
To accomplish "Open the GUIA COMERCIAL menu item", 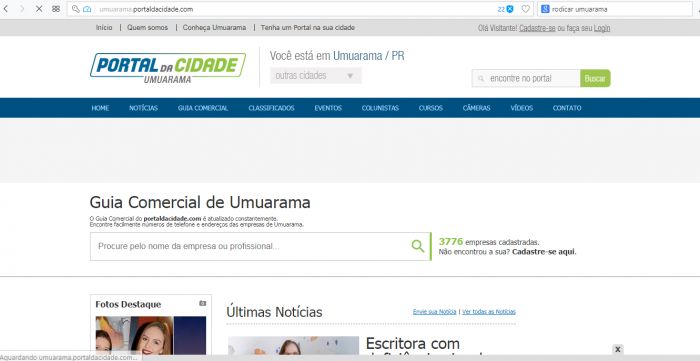I will click(x=203, y=108).
